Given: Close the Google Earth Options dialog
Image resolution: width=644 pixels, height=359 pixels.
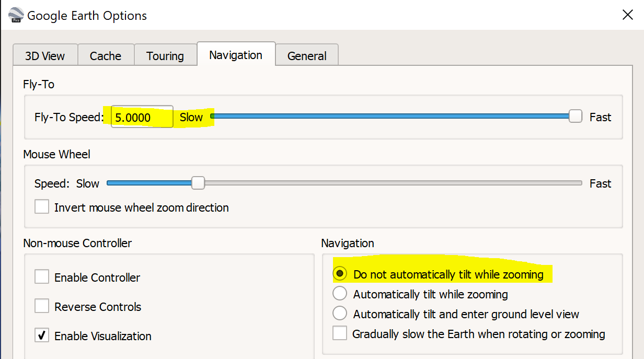Looking at the screenshot, I should tap(628, 15).
